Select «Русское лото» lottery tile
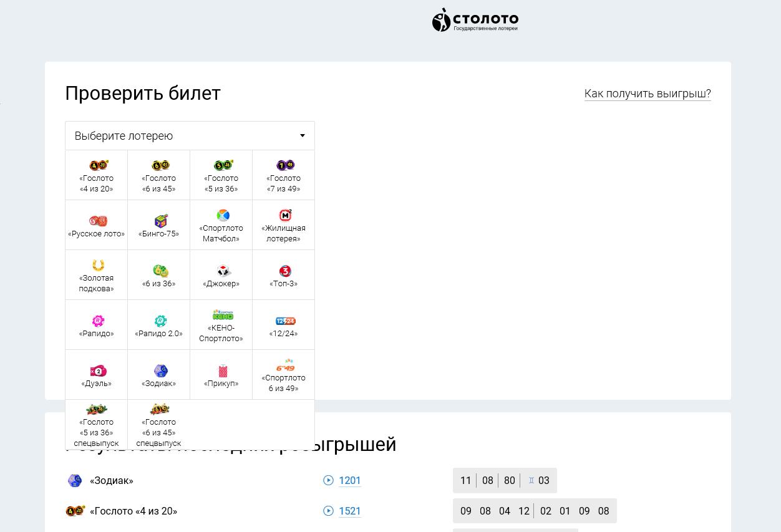The image size is (781, 532). pyautogui.click(x=97, y=225)
